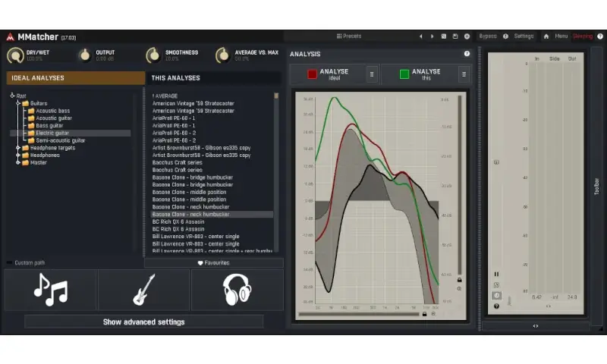Viewport: 607px width, 364px height.
Task: Click the home icon in title bar
Action: click(546, 36)
